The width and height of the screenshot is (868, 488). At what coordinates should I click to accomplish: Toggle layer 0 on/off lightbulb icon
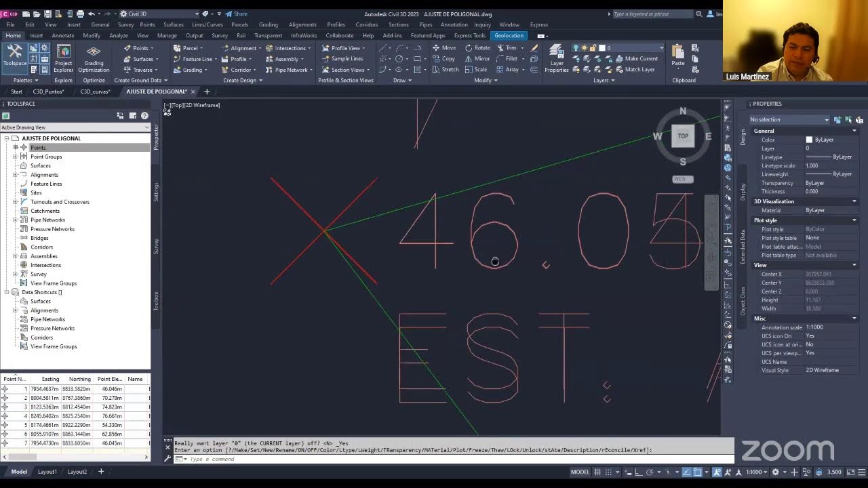576,48
